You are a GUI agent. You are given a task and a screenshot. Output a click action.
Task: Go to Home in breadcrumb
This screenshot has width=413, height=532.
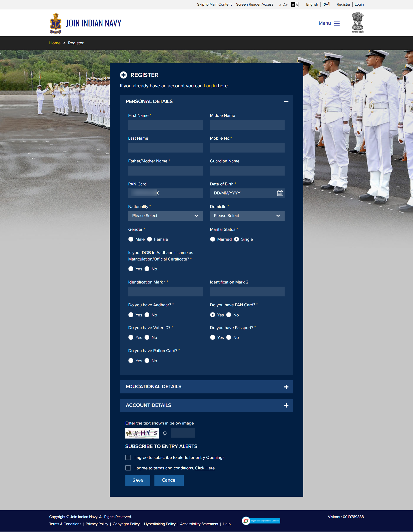click(55, 43)
